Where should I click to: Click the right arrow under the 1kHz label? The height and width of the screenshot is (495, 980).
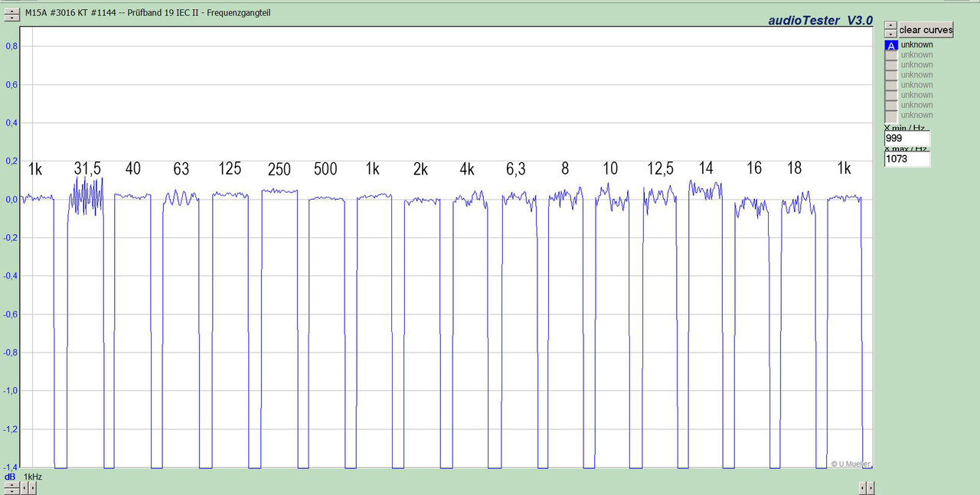(x=32, y=488)
